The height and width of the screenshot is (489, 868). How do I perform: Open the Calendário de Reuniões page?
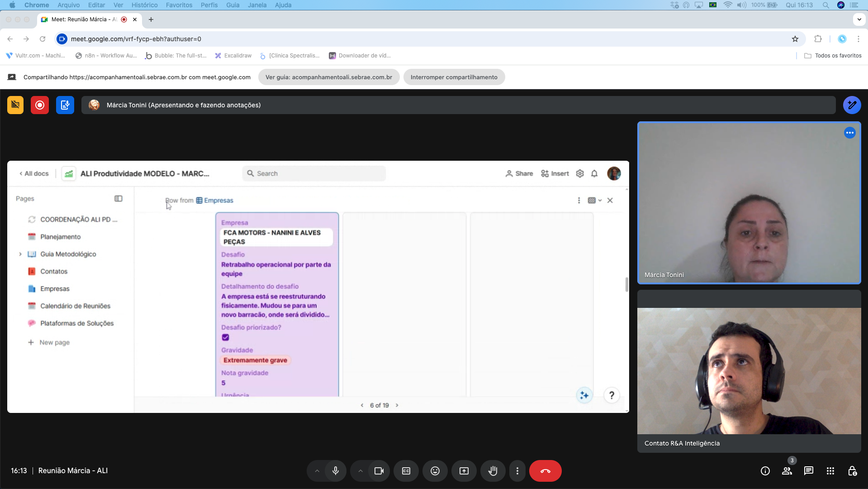pyautogui.click(x=75, y=306)
